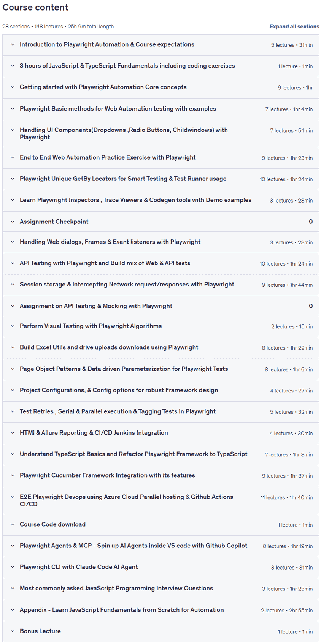Select Most commonly asked JavaScript Interview Questions

pyautogui.click(x=116, y=588)
